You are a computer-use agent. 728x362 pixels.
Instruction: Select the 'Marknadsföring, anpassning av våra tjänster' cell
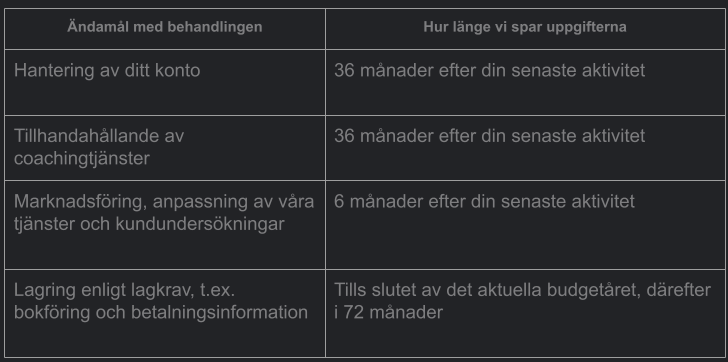(x=165, y=225)
